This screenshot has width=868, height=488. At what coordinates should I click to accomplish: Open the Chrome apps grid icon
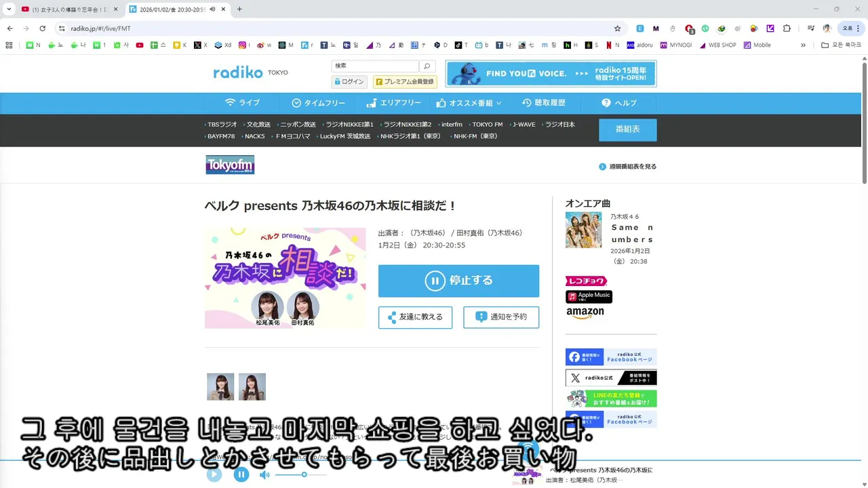click(9, 45)
